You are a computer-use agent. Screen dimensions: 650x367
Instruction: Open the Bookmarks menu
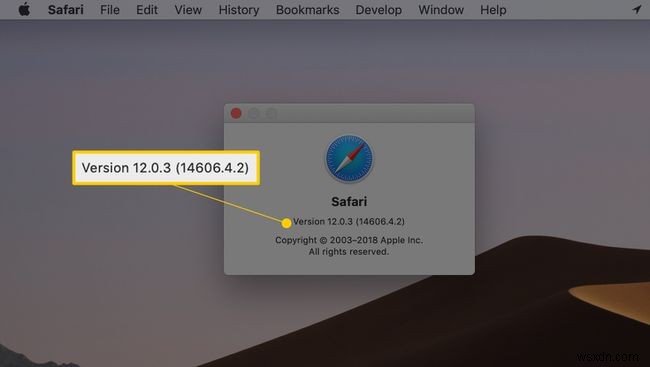[307, 10]
